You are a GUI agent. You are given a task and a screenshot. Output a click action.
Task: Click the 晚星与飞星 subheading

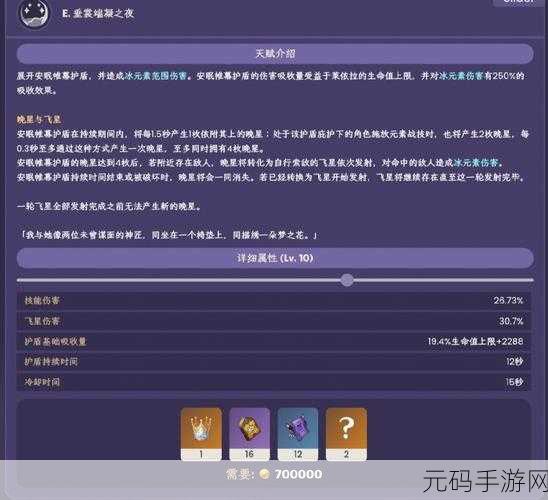click(39, 120)
